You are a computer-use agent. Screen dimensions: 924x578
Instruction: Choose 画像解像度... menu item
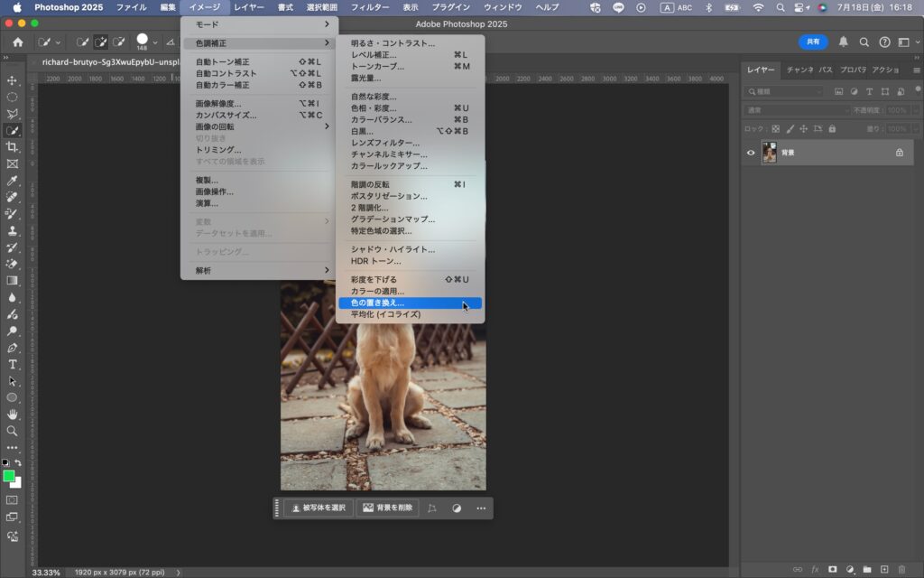[259, 103]
